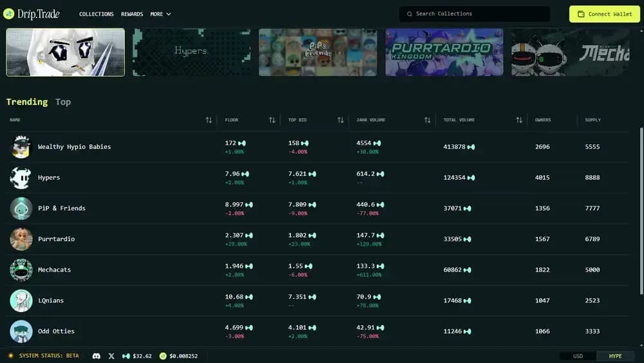Image resolution: width=644 pixels, height=363 pixels.
Task: Select the Top tab
Action: (x=63, y=102)
